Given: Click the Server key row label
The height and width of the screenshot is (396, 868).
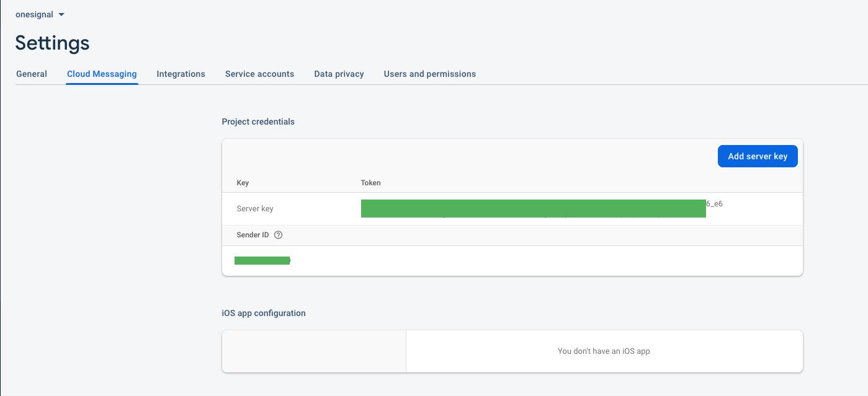Looking at the screenshot, I should pyautogui.click(x=255, y=209).
